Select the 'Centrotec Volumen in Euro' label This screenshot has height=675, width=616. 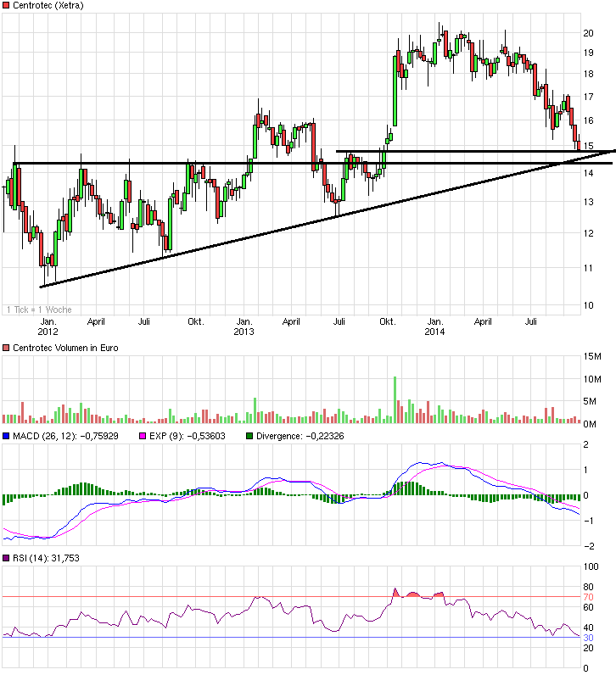point(65,348)
